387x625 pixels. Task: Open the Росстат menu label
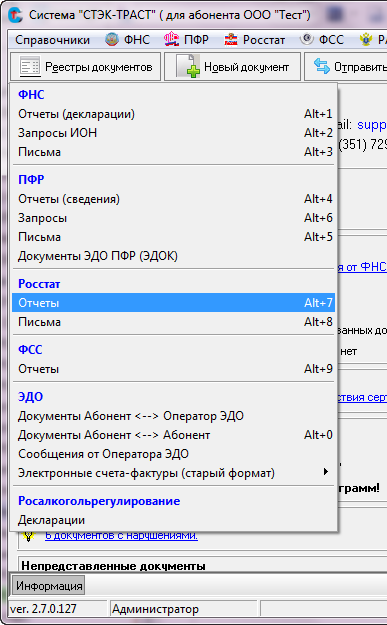click(264, 40)
